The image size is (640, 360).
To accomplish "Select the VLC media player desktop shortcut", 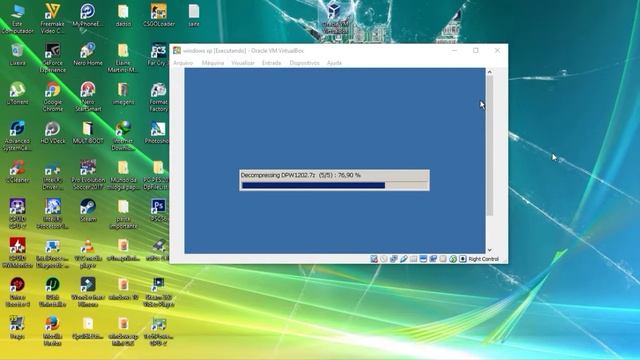I will [88, 253].
